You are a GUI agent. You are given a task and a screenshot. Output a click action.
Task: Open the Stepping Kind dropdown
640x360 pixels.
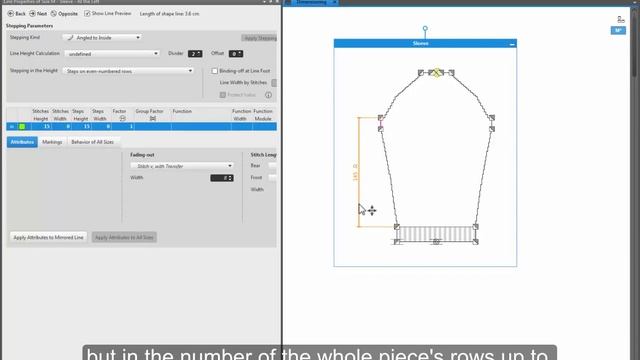pos(102,38)
